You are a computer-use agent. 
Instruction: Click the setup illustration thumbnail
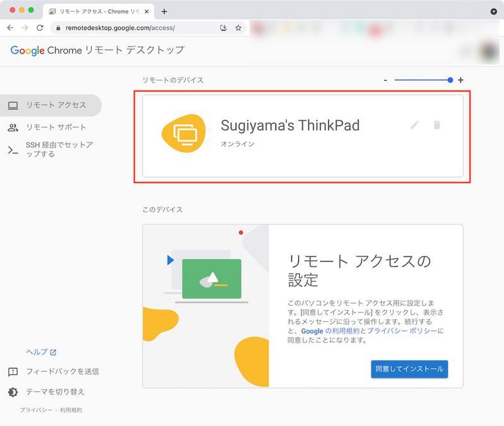206,306
